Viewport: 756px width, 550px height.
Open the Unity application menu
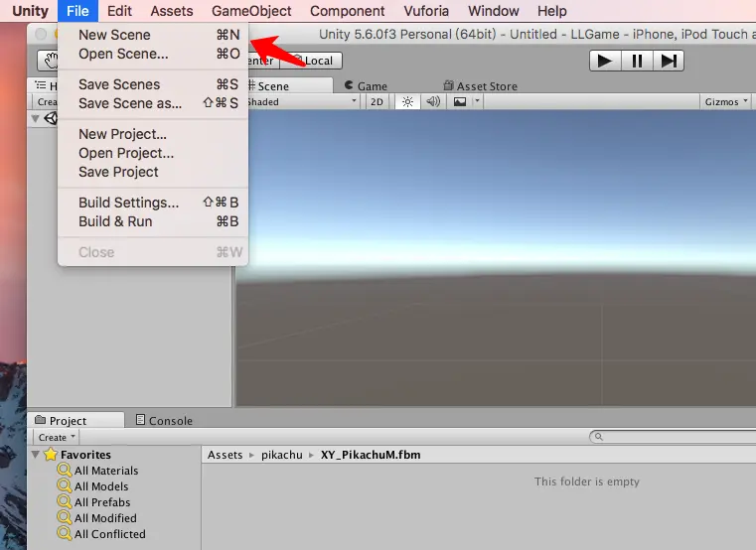click(x=30, y=11)
